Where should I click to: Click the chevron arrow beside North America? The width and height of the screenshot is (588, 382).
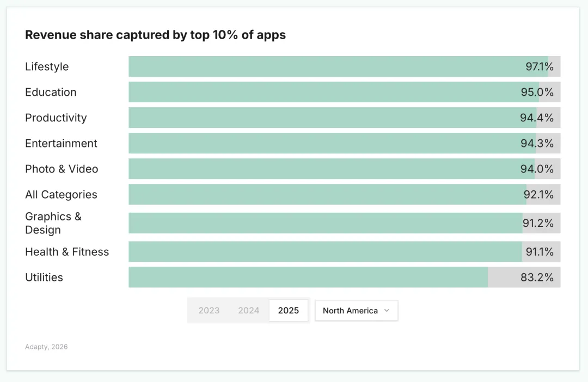pyautogui.click(x=387, y=311)
